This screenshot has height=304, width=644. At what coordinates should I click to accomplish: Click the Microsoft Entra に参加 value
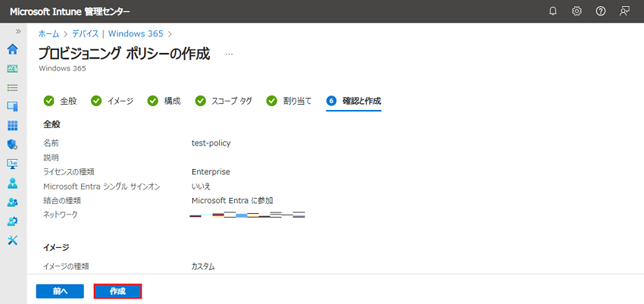[x=233, y=200]
